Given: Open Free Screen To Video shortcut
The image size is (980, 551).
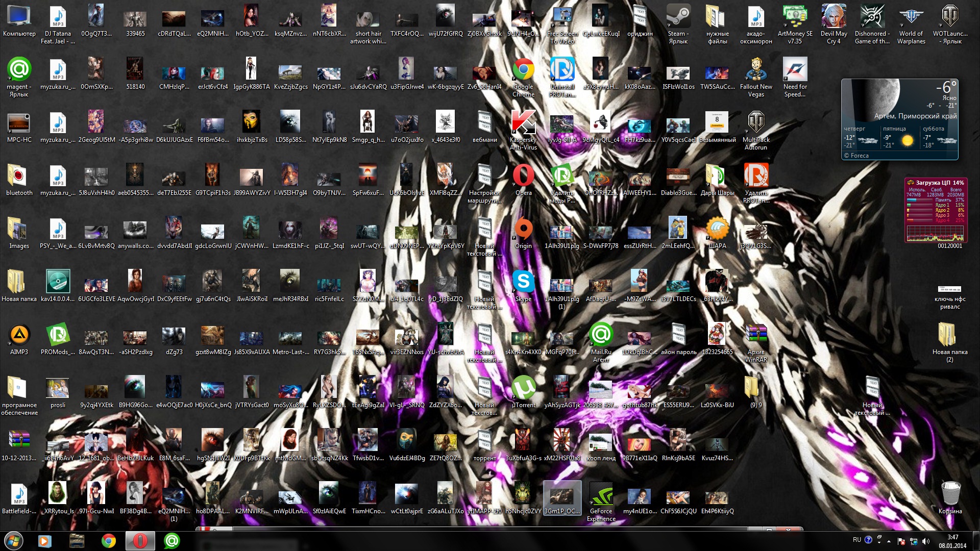Looking at the screenshot, I should point(562,25).
